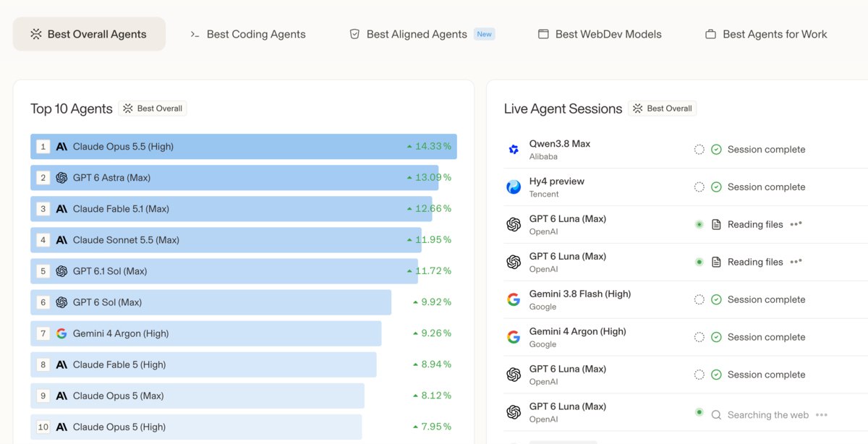Click the Hy4 preview session name
The image size is (868, 444).
coord(557,182)
